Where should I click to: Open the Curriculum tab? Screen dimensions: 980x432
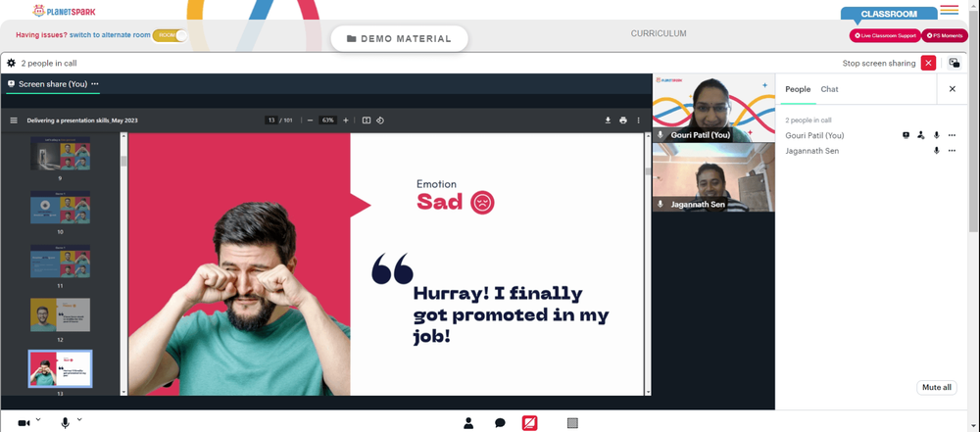pos(659,33)
